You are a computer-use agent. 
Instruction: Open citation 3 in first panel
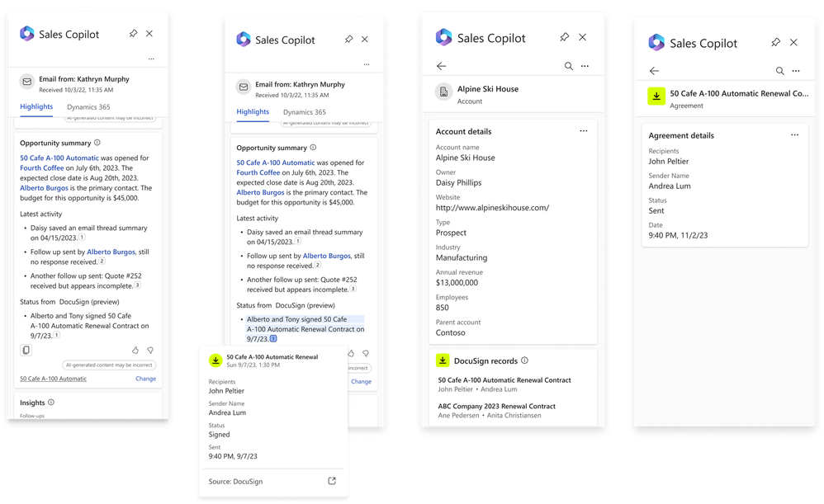coord(138,285)
